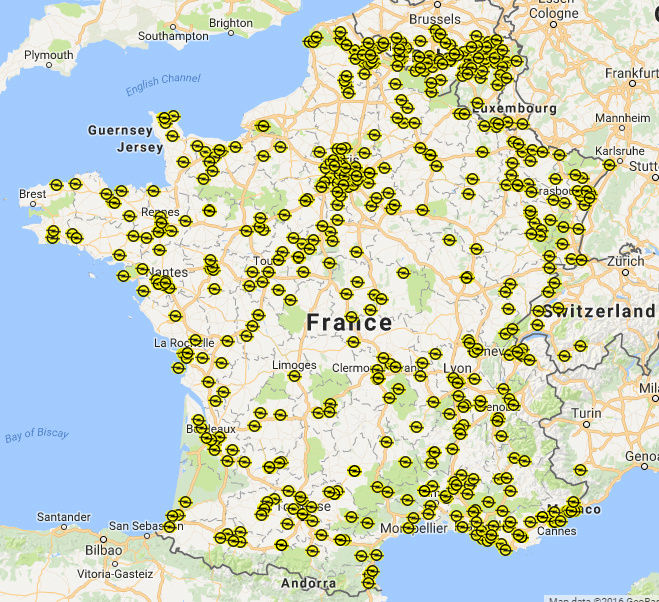Image resolution: width=659 pixels, height=602 pixels.
Task: Click the 'Mannheim' city label
Action: coord(622,118)
